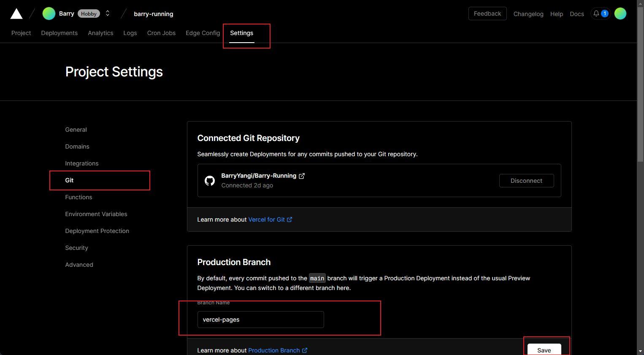Click the Vercel triangle logo
The image size is (644, 355).
pos(16,14)
